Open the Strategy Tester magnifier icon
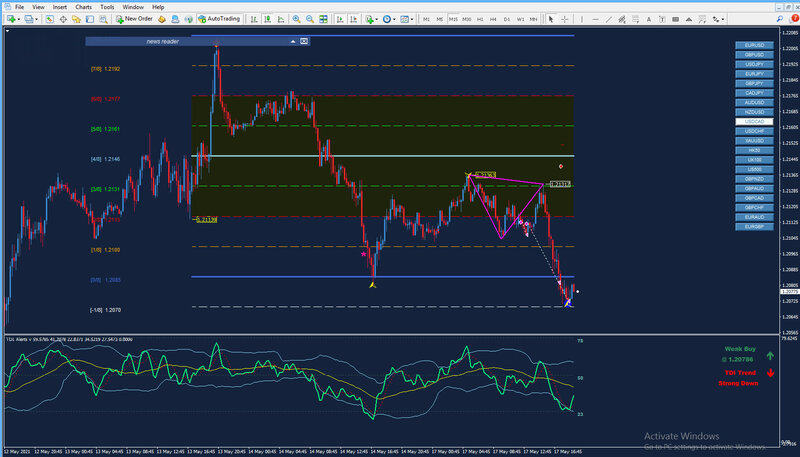 coord(103,19)
